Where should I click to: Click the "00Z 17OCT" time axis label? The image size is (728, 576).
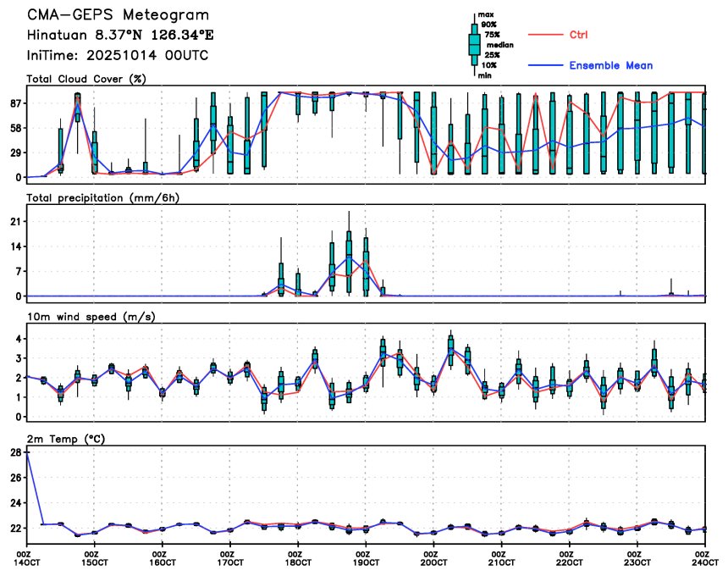coord(230,558)
